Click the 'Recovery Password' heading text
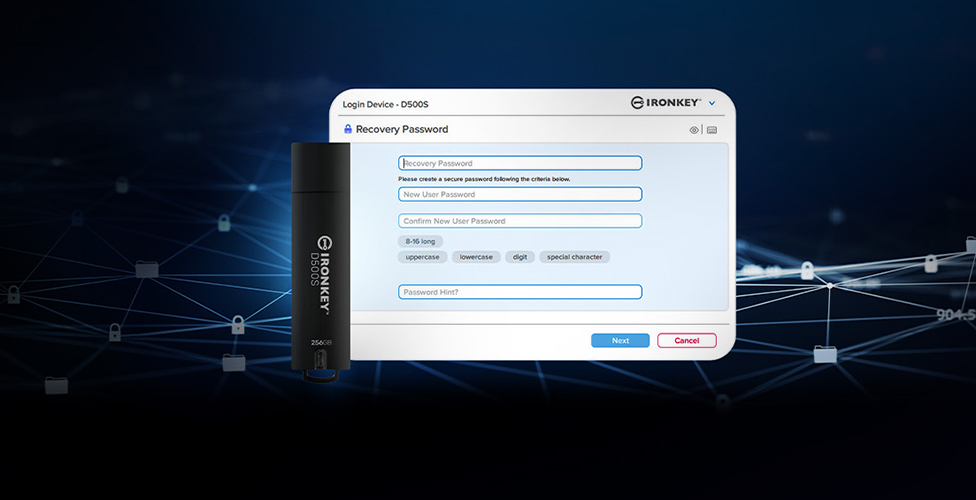 click(402, 130)
